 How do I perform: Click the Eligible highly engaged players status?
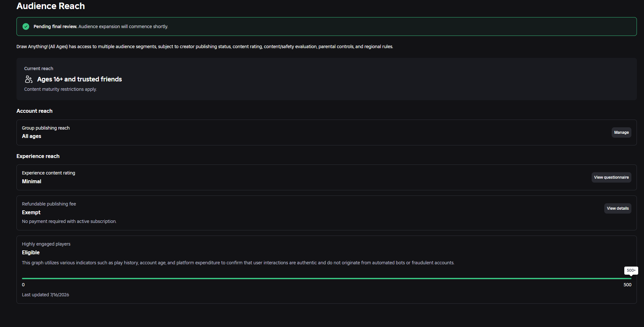click(31, 253)
